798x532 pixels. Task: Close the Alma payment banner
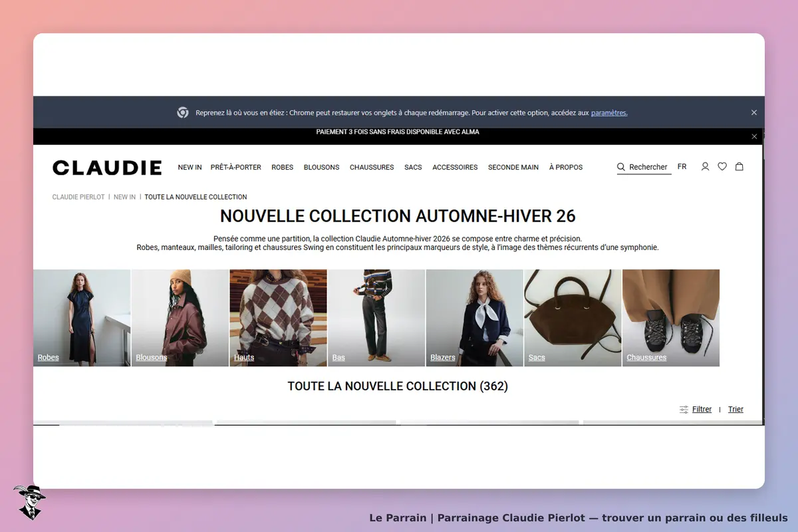[754, 136]
